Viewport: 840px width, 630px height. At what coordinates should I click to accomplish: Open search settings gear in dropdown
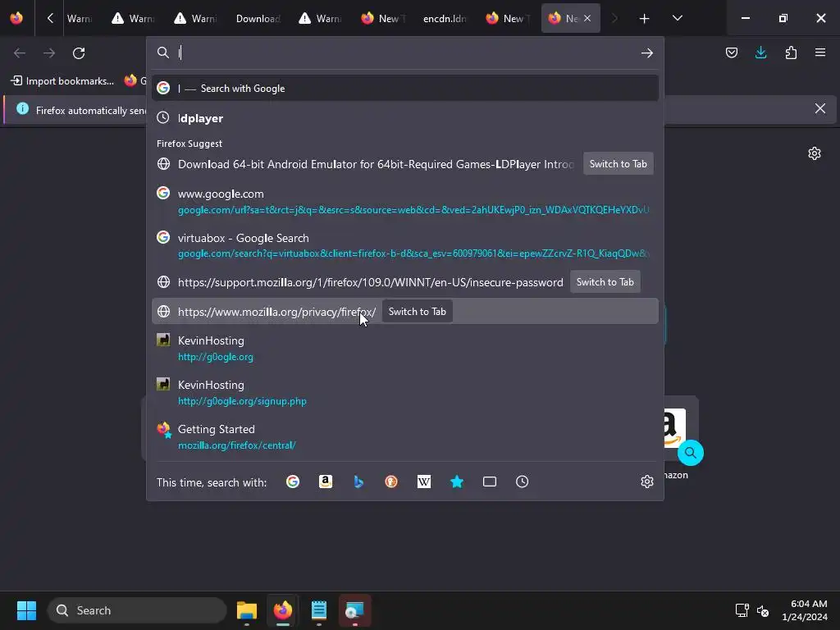[646, 482]
